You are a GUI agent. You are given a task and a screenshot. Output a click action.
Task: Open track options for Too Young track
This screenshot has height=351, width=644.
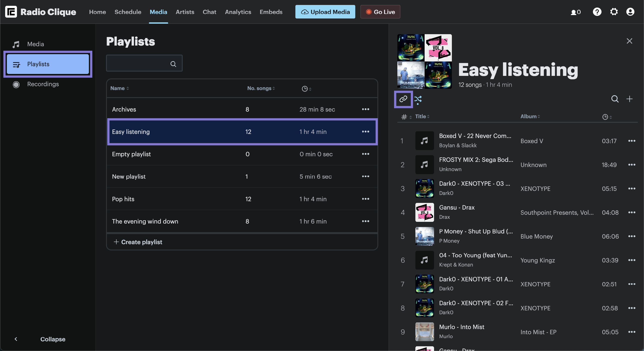[x=632, y=260]
